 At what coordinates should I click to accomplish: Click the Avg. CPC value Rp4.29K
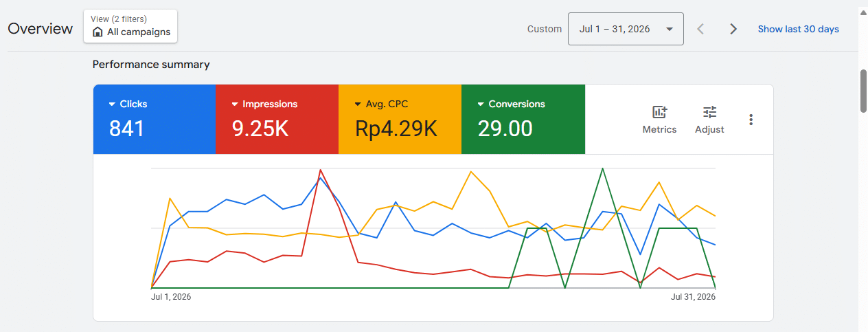[x=396, y=129]
